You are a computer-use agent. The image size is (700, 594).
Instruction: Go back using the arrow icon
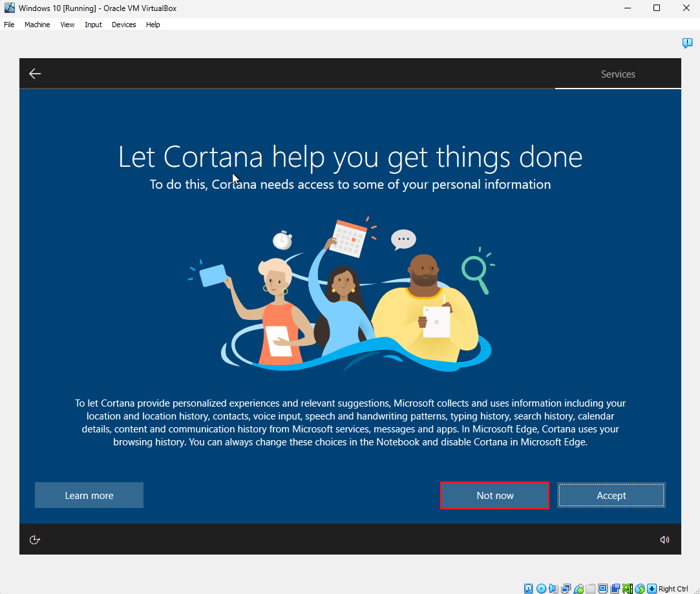tap(35, 74)
